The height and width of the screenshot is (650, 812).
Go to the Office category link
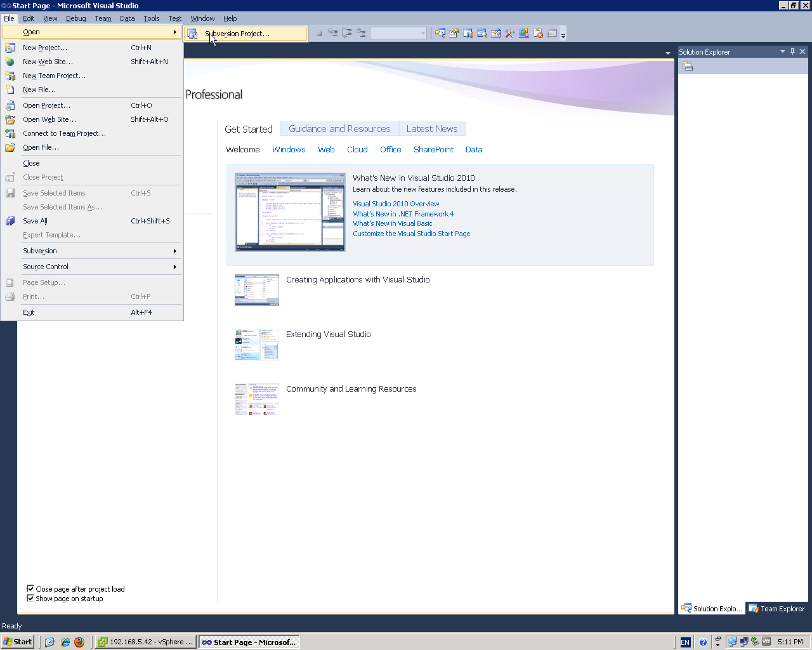(391, 150)
